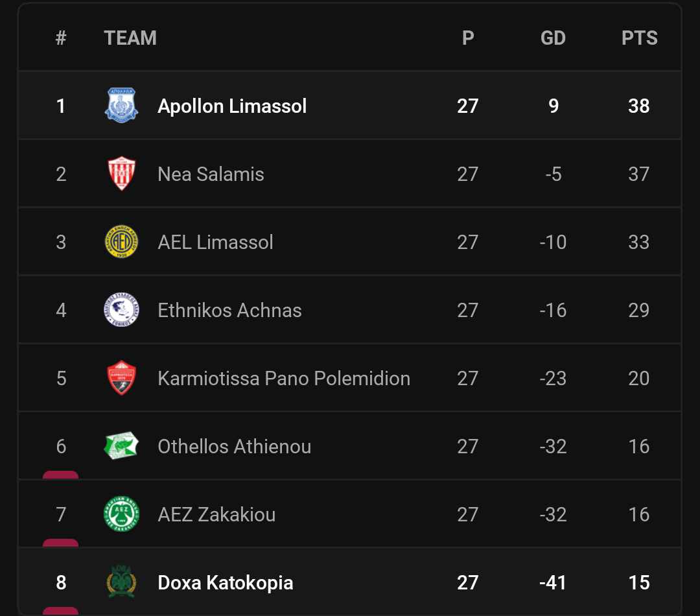
Task: Click the TEAM column header
Action: tap(130, 38)
